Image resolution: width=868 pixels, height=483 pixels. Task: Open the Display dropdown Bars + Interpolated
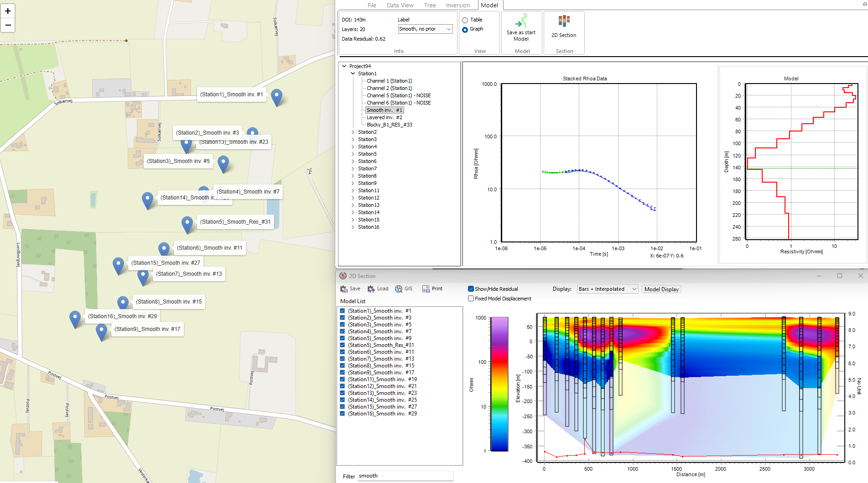point(608,289)
